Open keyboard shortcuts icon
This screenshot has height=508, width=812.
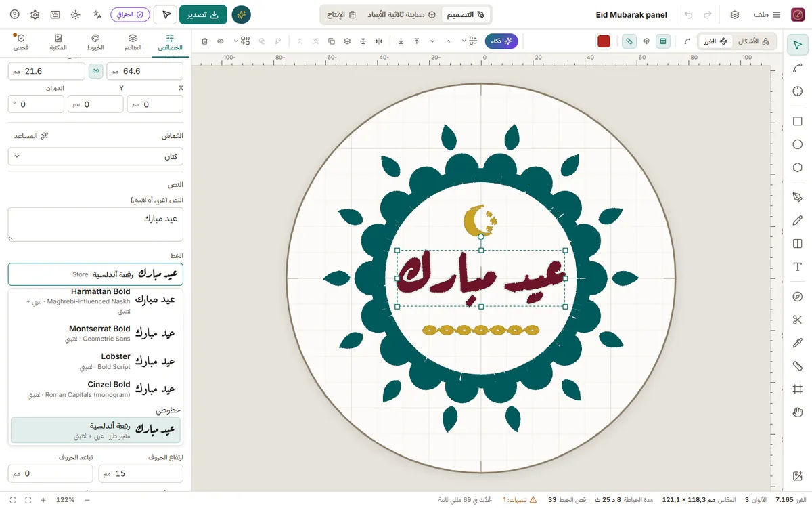(x=55, y=14)
